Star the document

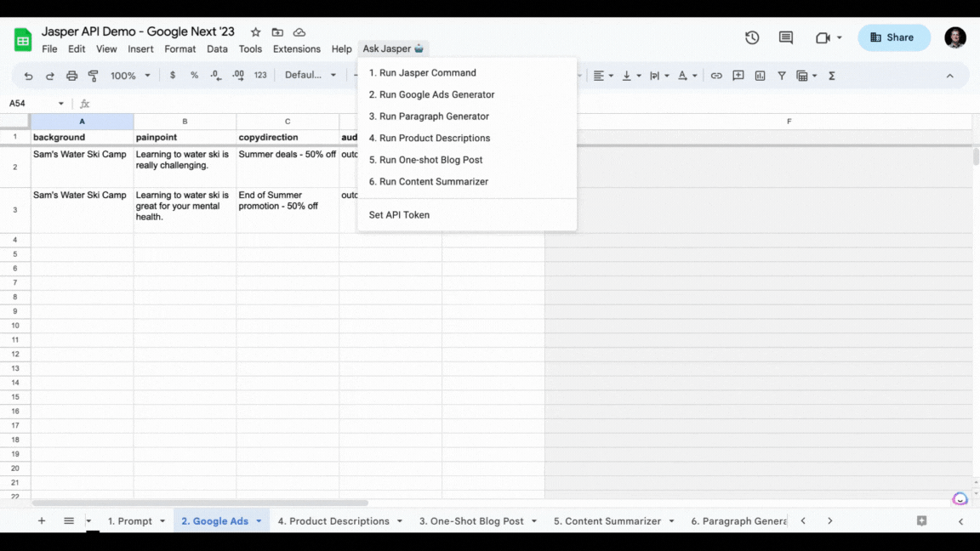(255, 31)
